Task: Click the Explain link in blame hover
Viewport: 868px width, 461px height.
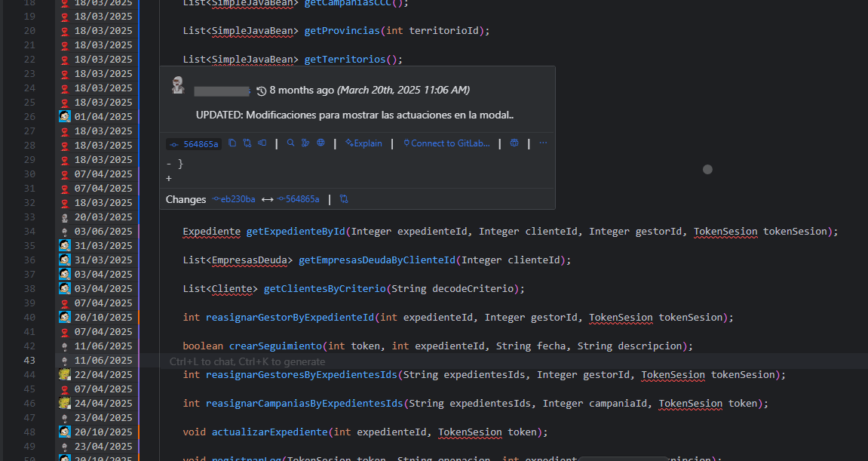Action: [x=363, y=143]
